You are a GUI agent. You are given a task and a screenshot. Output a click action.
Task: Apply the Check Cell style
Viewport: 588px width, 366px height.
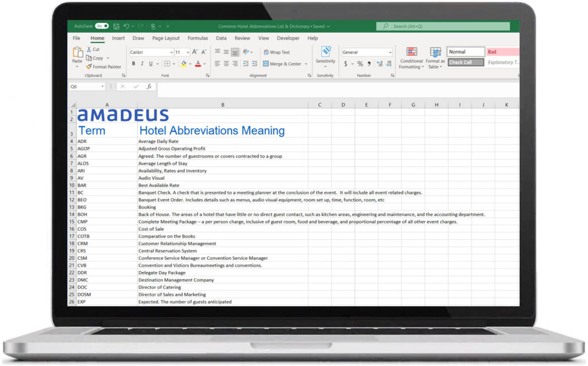[465, 61]
